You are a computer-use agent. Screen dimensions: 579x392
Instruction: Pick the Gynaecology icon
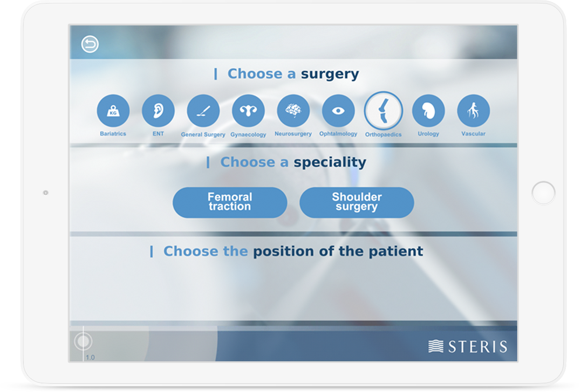click(248, 111)
